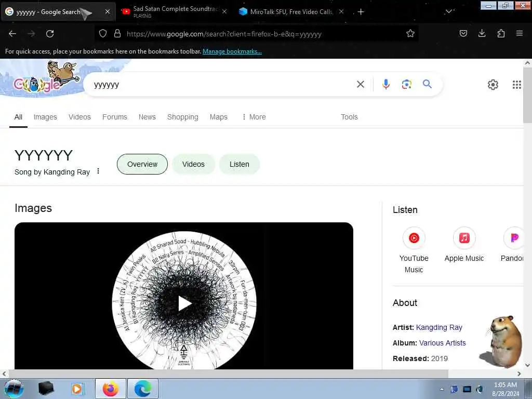This screenshot has width=532, height=399.
Task: Open YouTube Music listen option
Action: pos(414,250)
